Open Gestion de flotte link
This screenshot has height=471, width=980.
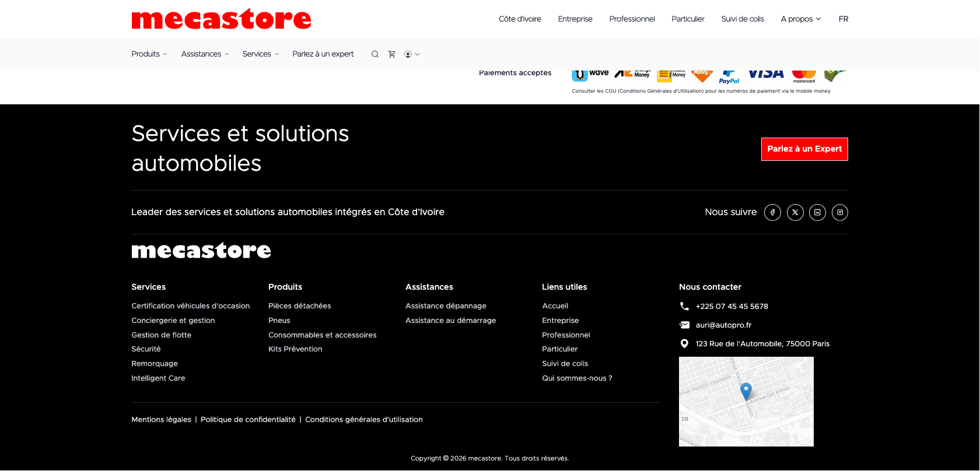click(x=162, y=335)
